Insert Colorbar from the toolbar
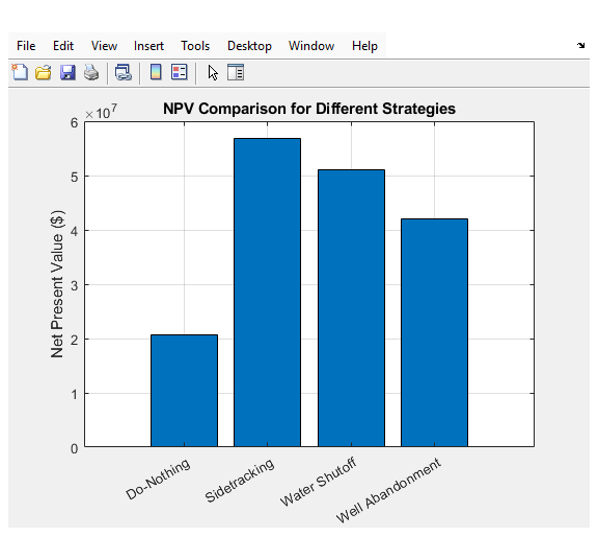 coord(156,72)
